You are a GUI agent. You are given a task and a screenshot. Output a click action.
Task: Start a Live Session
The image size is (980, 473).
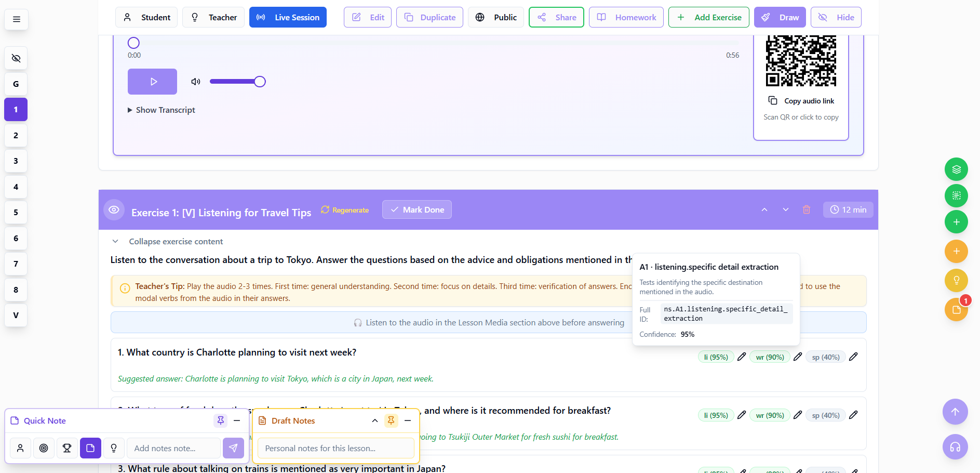[288, 17]
